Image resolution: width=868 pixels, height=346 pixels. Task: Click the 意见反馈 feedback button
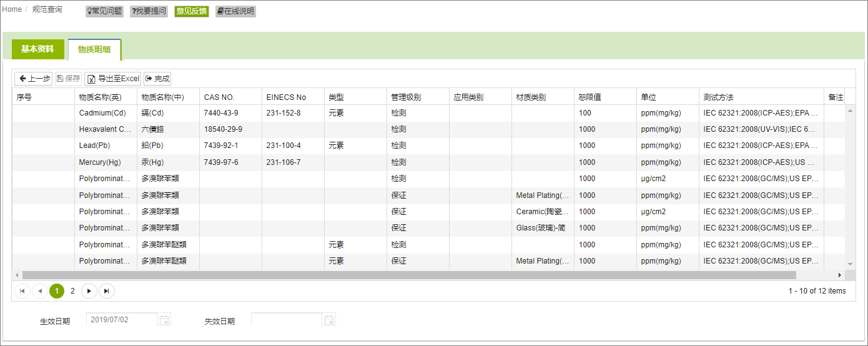191,11
